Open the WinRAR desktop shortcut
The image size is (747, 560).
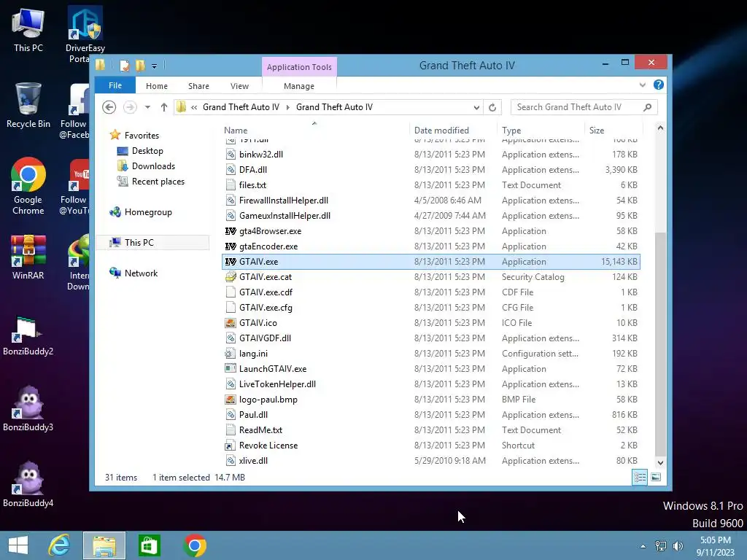pos(28,257)
